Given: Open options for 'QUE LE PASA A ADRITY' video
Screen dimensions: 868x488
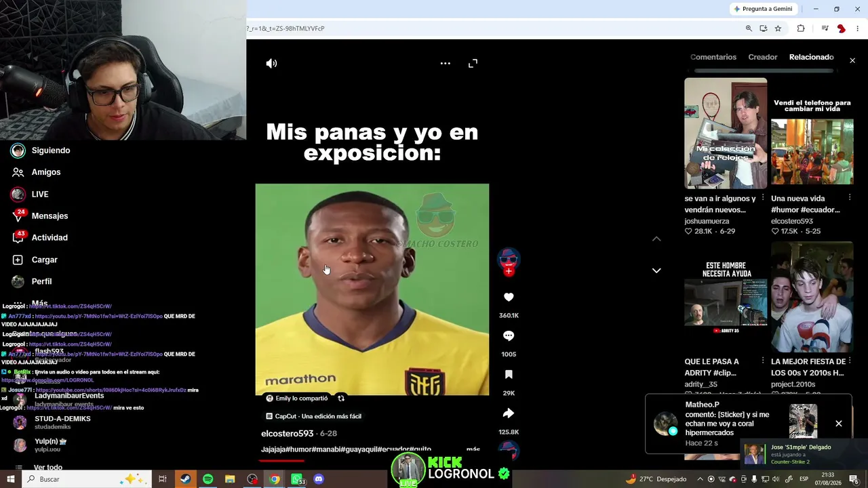Looking at the screenshot, I should [x=763, y=361].
